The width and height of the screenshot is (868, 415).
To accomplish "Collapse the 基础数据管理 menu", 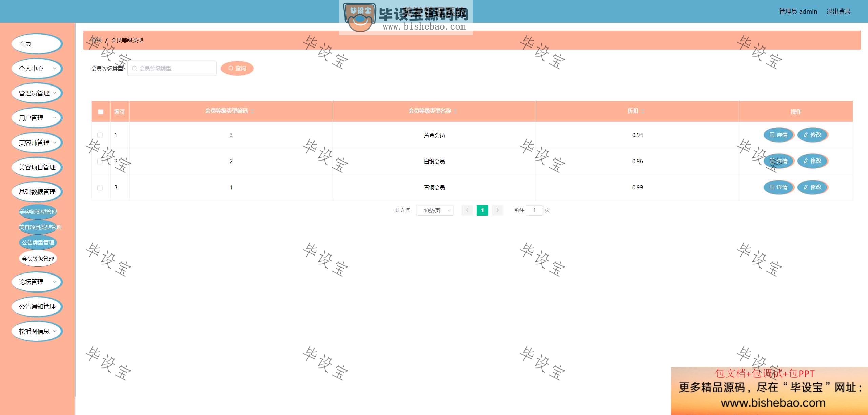I will pyautogui.click(x=37, y=192).
